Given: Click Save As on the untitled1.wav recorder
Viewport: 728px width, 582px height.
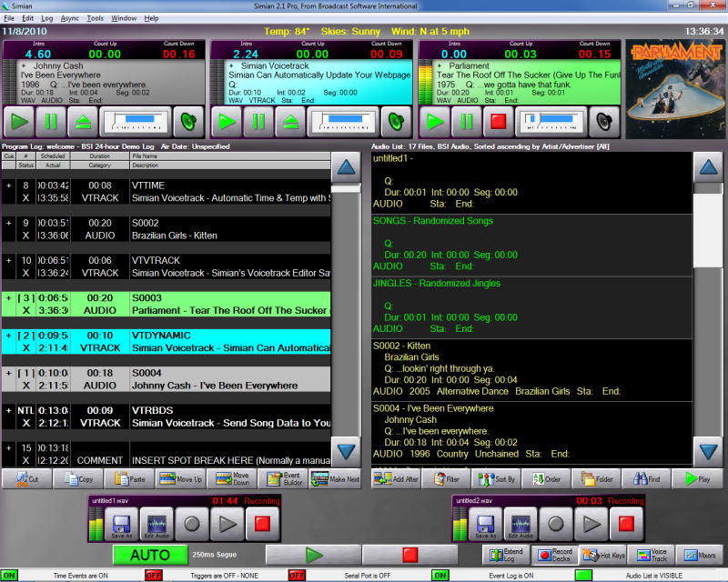Looking at the screenshot, I should 120,525.
